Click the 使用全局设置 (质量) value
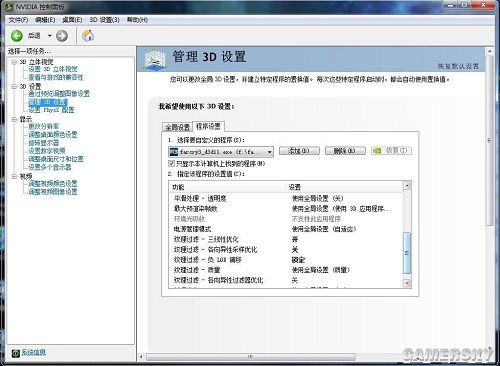This screenshot has height=366, width=500. 321,270
